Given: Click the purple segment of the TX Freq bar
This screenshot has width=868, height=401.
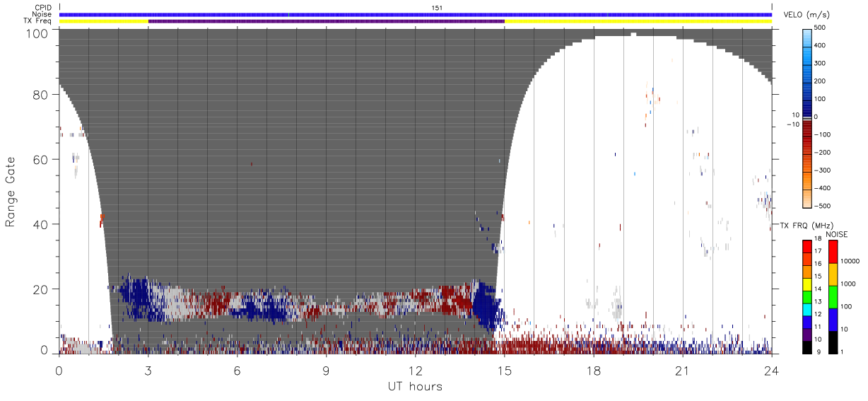Looking at the screenshot, I should (327, 21).
